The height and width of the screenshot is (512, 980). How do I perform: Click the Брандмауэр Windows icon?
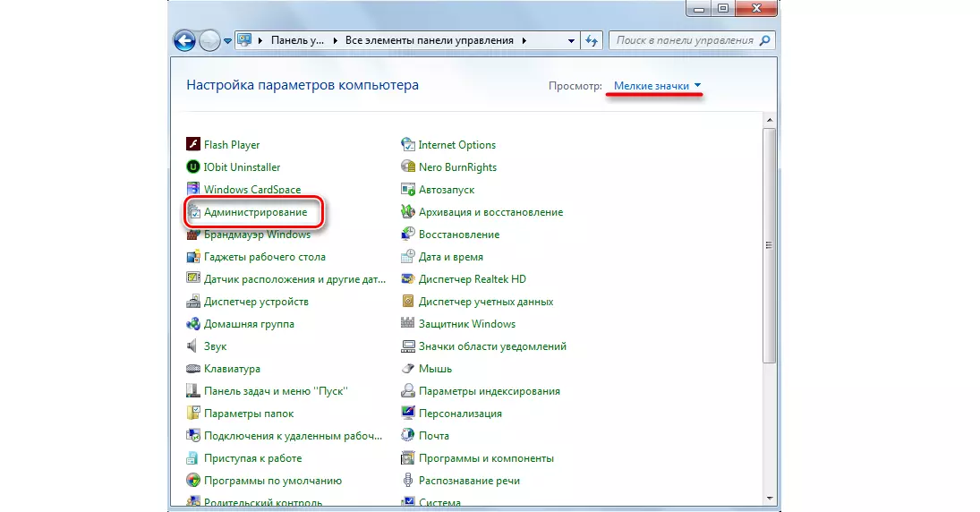[x=192, y=235]
